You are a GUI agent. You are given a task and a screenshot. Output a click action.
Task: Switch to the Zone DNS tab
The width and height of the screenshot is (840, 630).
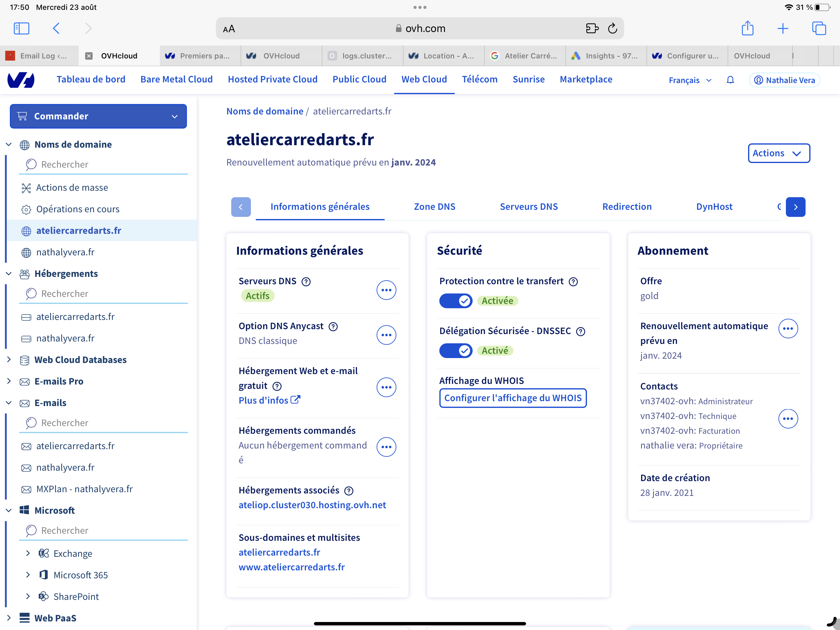click(434, 207)
